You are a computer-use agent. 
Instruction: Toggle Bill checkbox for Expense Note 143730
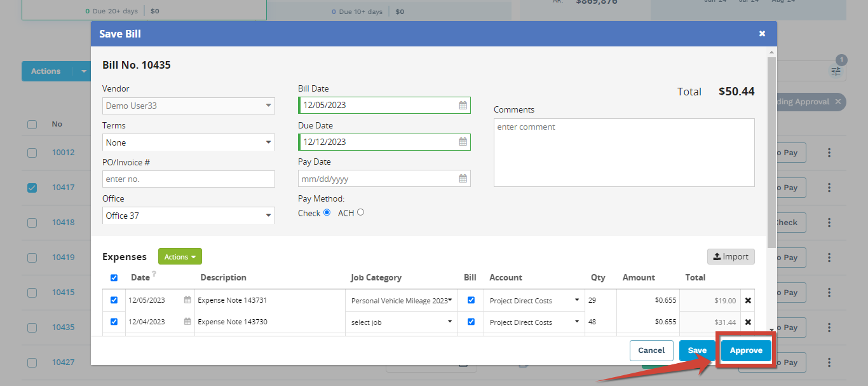pos(471,322)
